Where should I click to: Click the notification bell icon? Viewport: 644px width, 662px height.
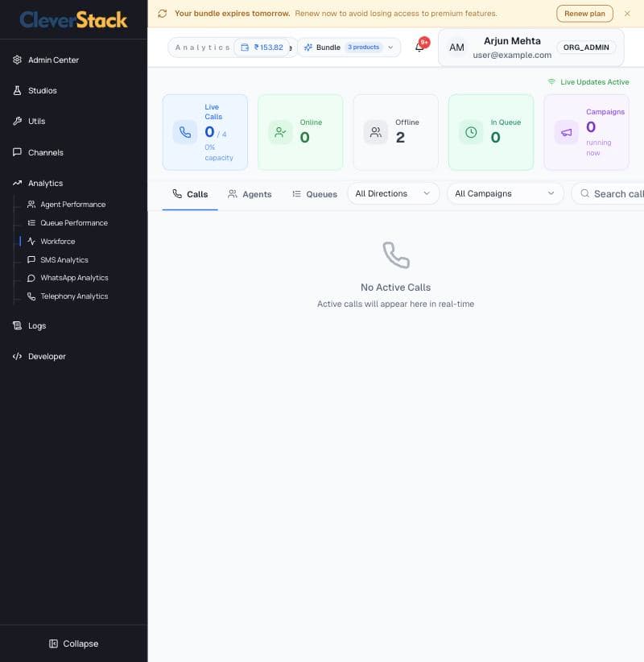click(x=419, y=48)
